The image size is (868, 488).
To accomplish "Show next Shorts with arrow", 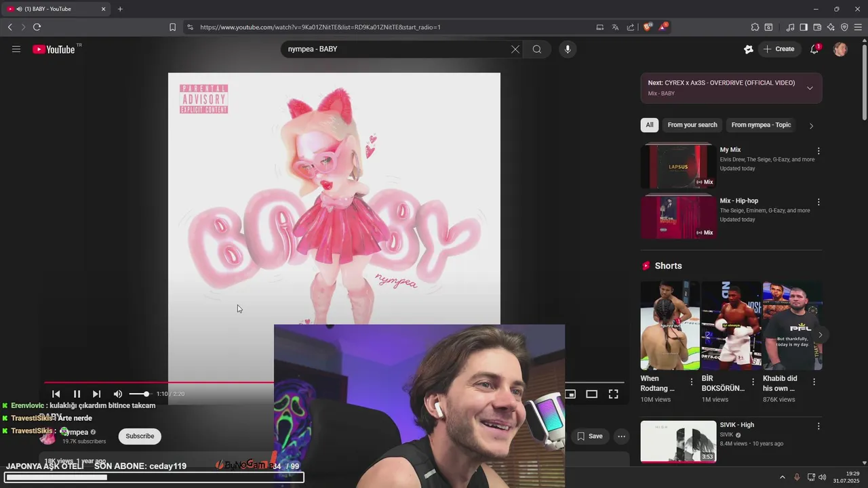I will coord(820,335).
